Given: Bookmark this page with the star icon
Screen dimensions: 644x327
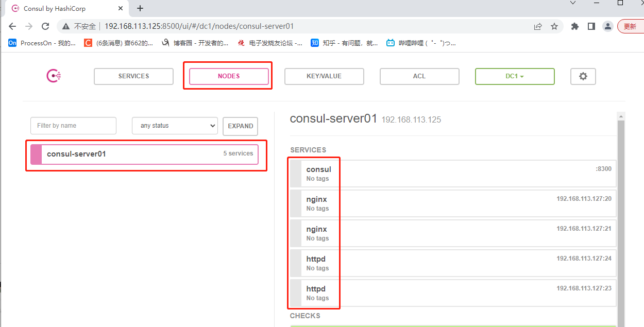Looking at the screenshot, I should [554, 26].
